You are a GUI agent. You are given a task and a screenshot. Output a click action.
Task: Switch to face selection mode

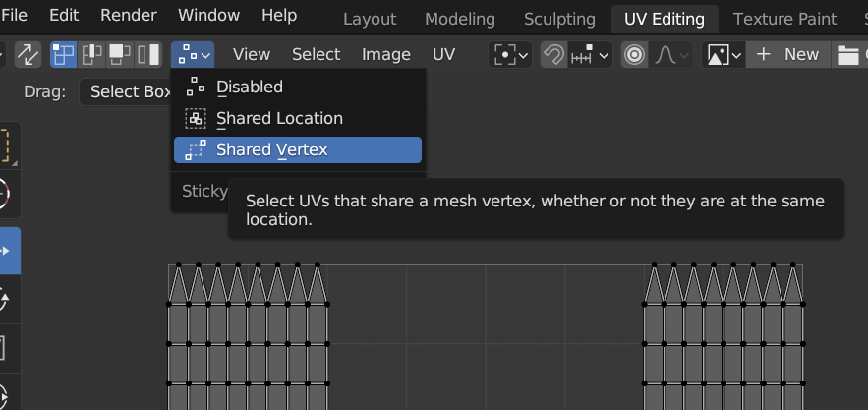120,55
